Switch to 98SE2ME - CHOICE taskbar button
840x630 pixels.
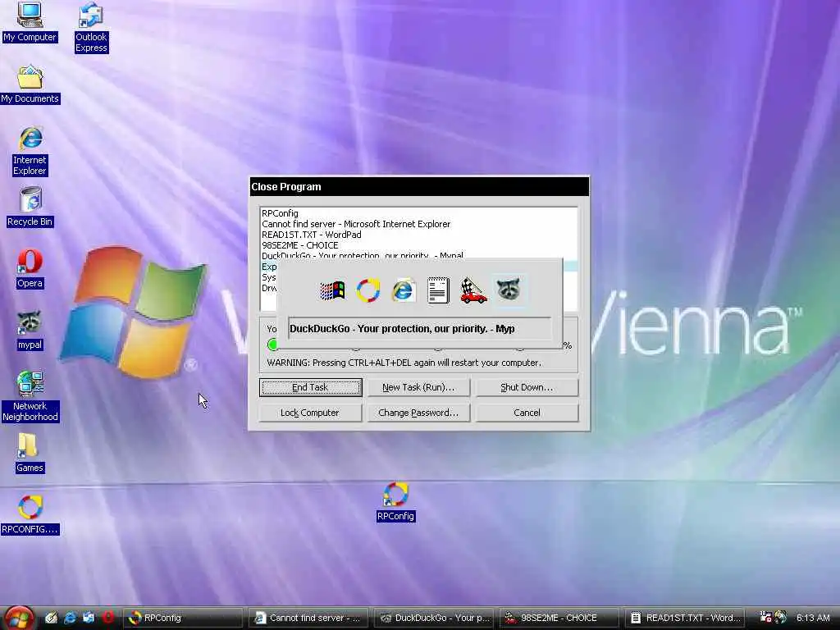click(x=559, y=618)
